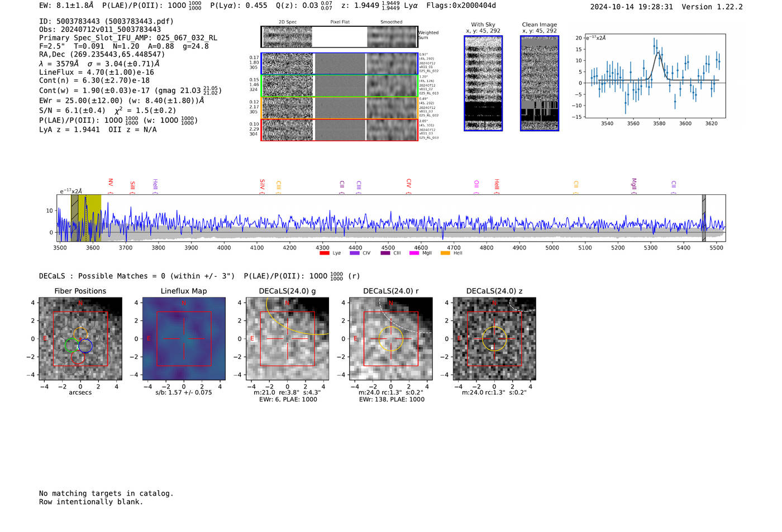Click the Flags:0x2000404d text
The width and height of the screenshot is (782, 532).
[x=461, y=6]
